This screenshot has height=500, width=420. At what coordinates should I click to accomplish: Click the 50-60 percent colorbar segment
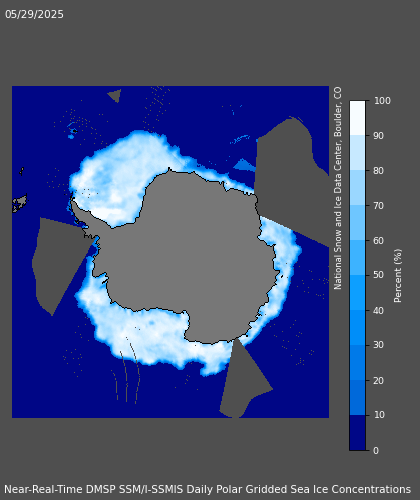point(357,257)
